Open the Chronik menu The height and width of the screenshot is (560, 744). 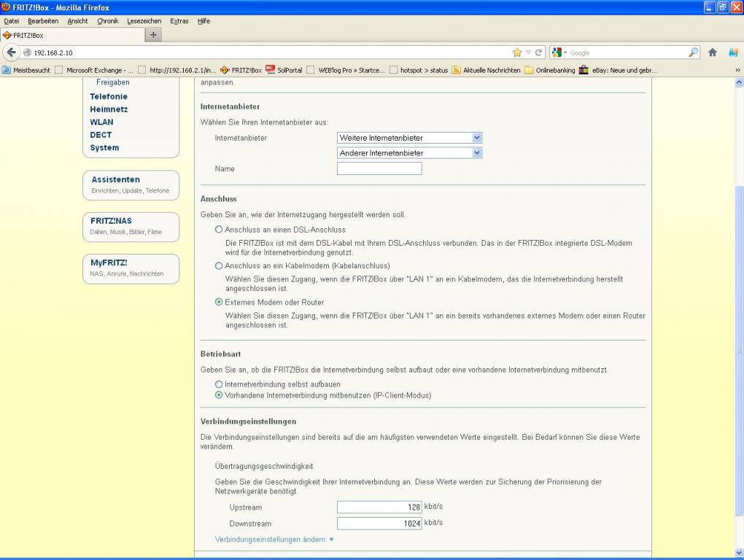pyautogui.click(x=108, y=21)
